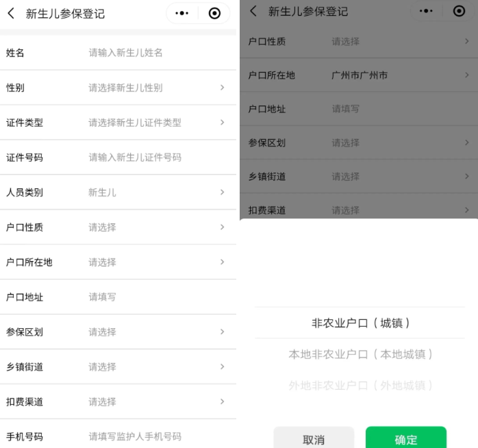
Task: Expand the 性别 gender selector
Action: [222, 88]
